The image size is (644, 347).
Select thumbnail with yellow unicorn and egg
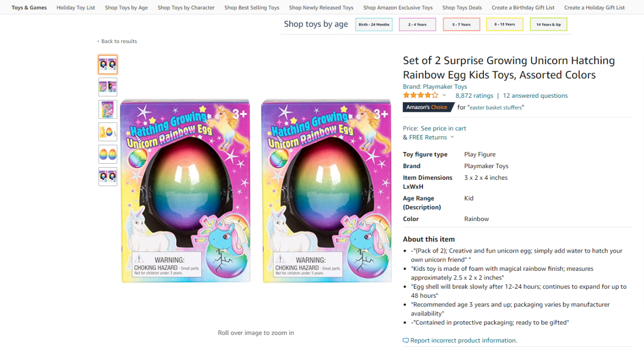tap(108, 131)
